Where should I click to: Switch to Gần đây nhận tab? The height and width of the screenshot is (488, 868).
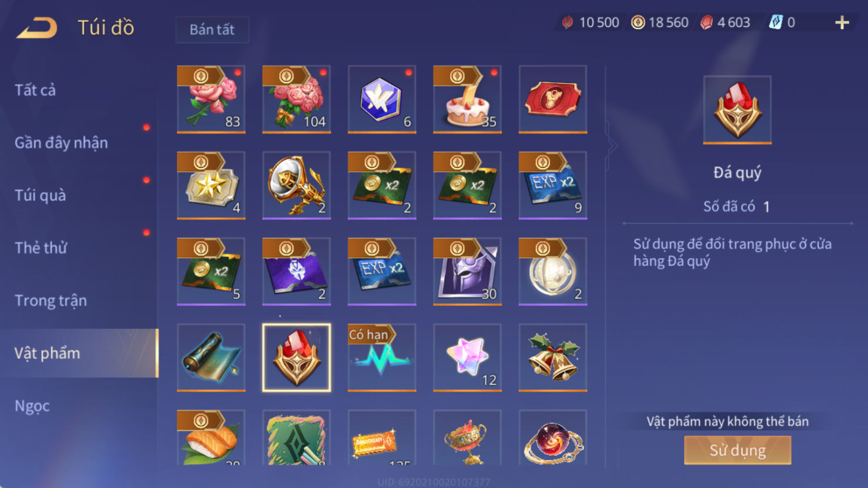point(61,143)
